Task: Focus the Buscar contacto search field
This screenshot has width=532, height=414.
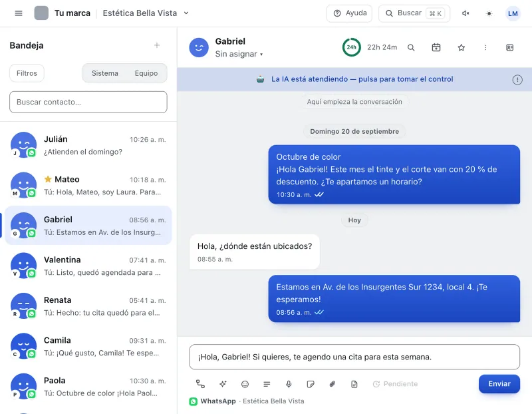Action: pos(88,102)
